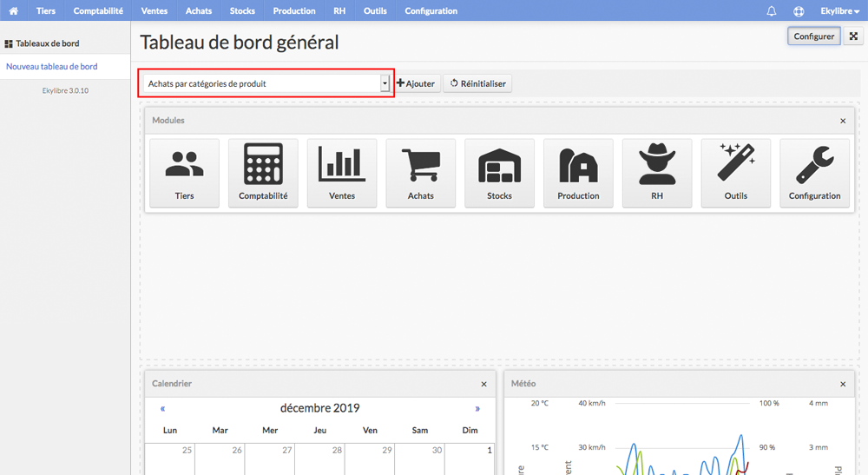Go to next month in calendar
Image resolution: width=868 pixels, height=475 pixels.
[x=477, y=408]
